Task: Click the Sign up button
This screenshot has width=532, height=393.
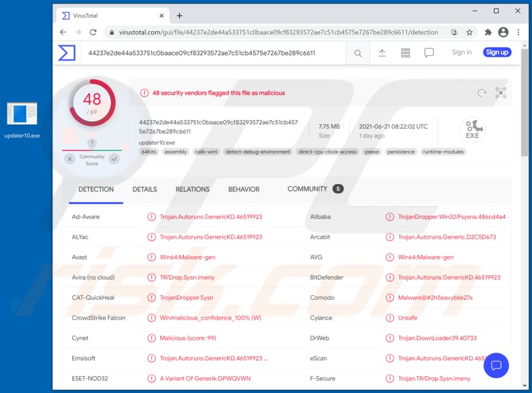Action: point(497,52)
